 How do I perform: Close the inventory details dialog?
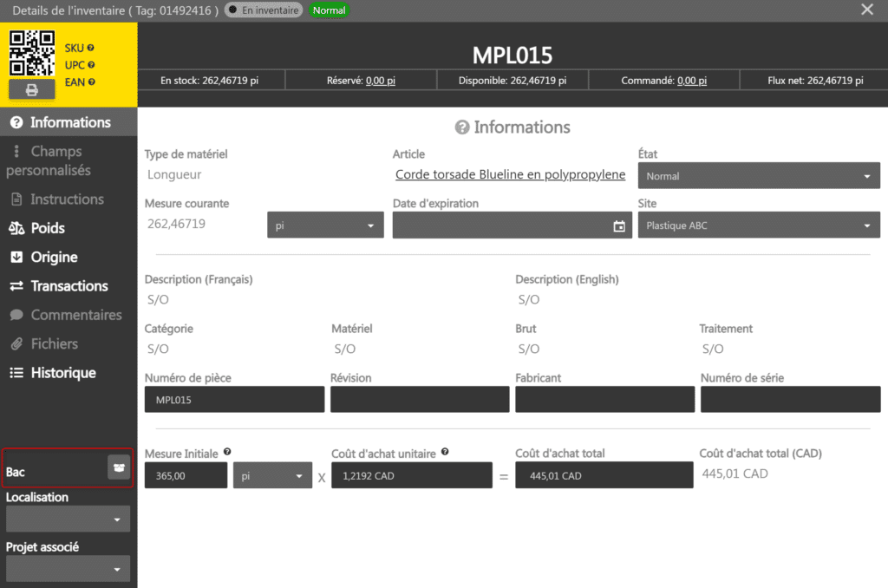[866, 10]
